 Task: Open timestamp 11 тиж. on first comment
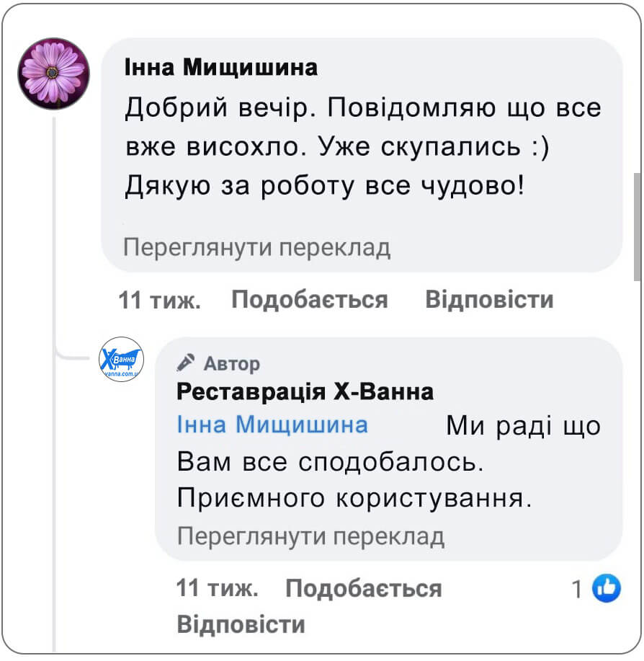pos(161,299)
